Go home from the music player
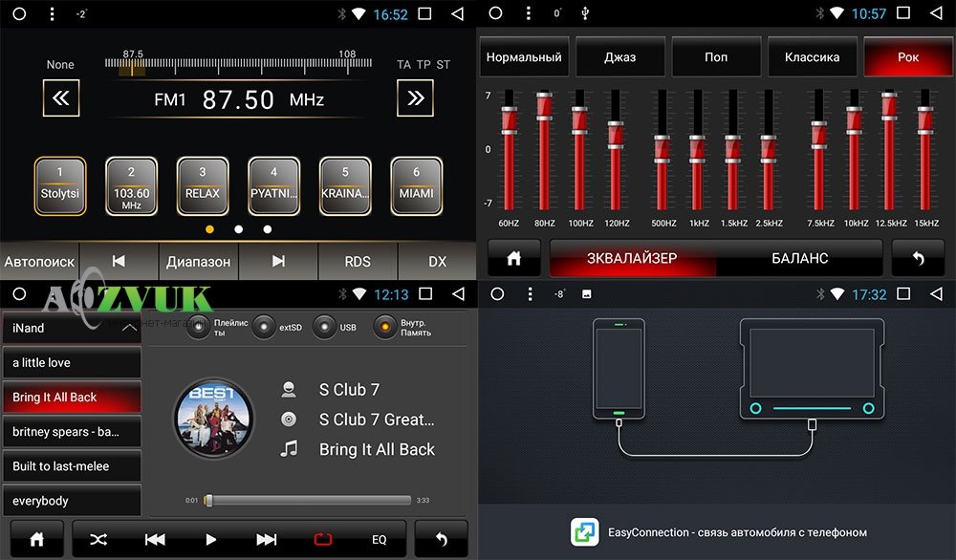This screenshot has width=956, height=560. pos(36,539)
